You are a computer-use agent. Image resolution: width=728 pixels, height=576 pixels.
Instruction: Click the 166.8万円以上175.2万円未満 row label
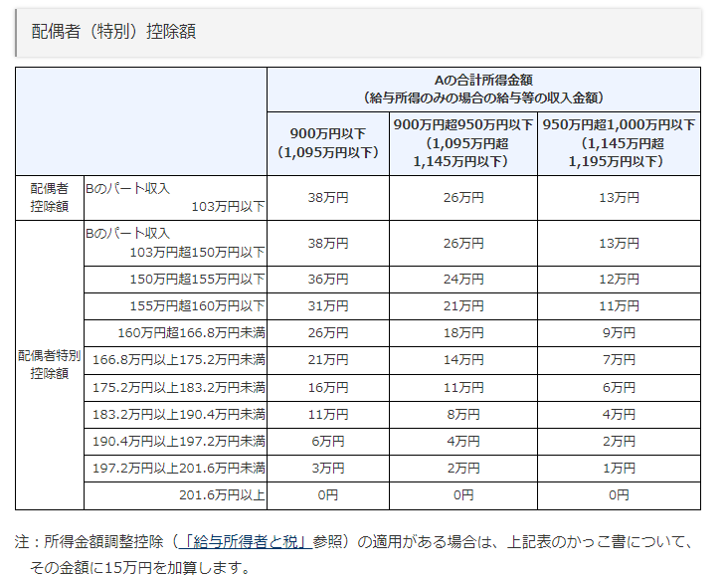point(175,360)
